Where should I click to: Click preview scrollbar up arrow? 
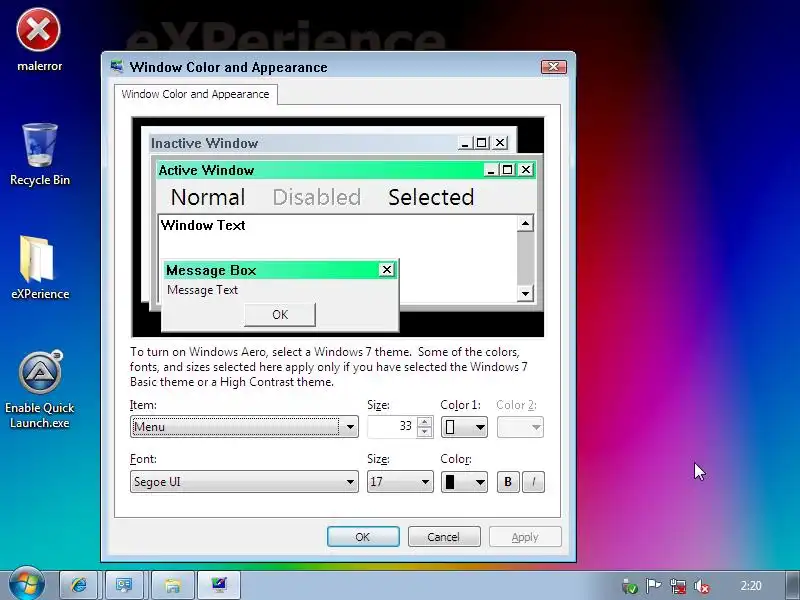point(525,223)
